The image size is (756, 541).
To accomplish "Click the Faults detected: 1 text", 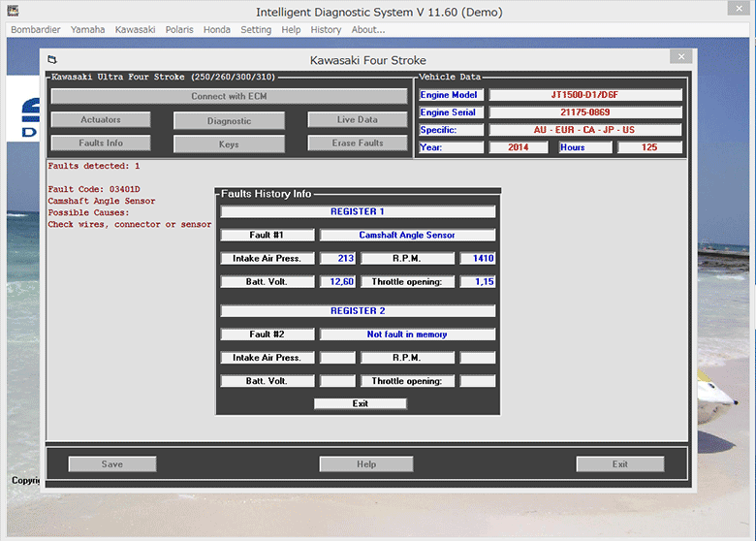I will (x=94, y=166).
